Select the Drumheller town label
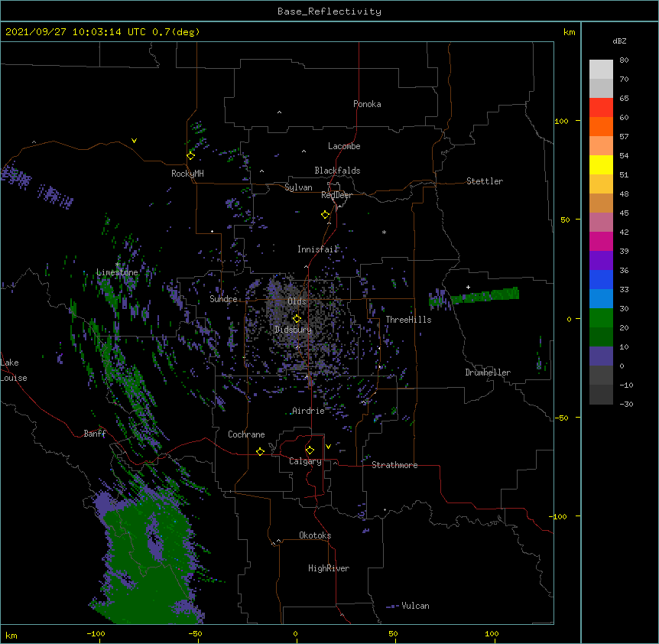 point(488,372)
